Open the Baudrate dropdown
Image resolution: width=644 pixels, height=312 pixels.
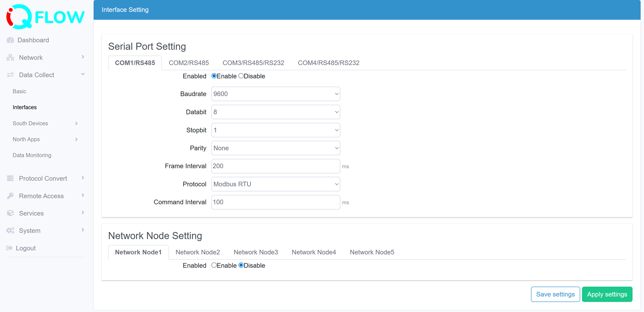pyautogui.click(x=275, y=94)
